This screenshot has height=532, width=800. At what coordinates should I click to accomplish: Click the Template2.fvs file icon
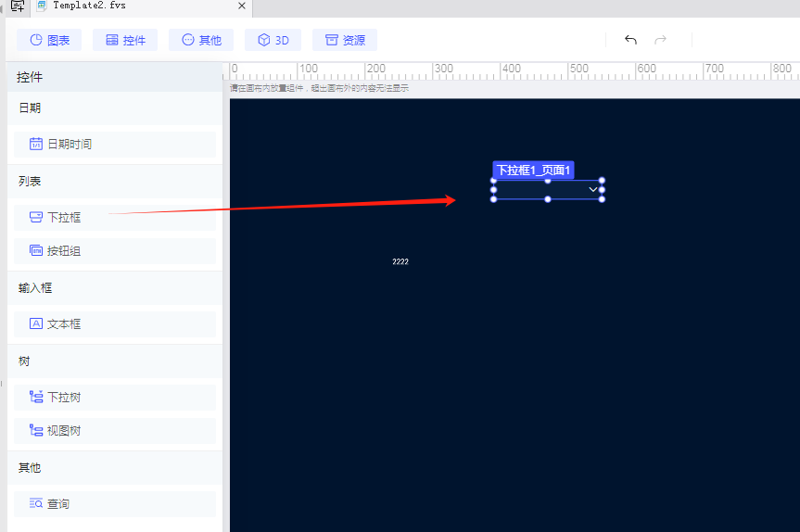(x=42, y=6)
